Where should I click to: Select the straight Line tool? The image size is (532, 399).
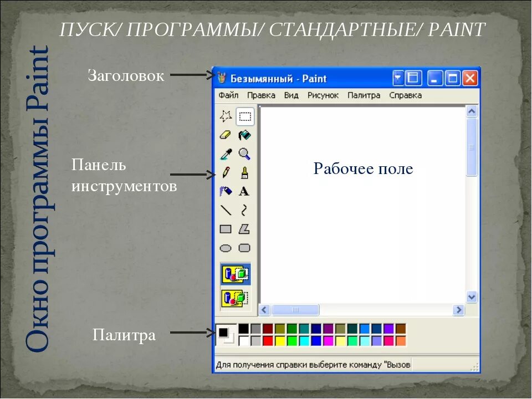coord(226,211)
